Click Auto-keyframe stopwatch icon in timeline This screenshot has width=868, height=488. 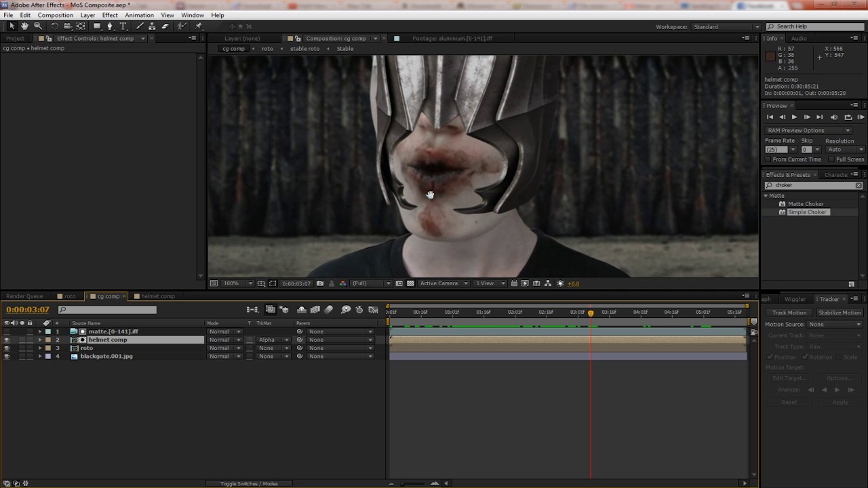pyautogui.click(x=359, y=310)
